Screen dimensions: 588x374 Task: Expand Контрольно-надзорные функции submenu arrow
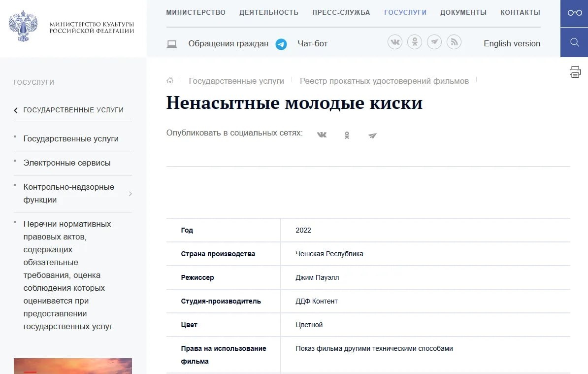(x=130, y=194)
